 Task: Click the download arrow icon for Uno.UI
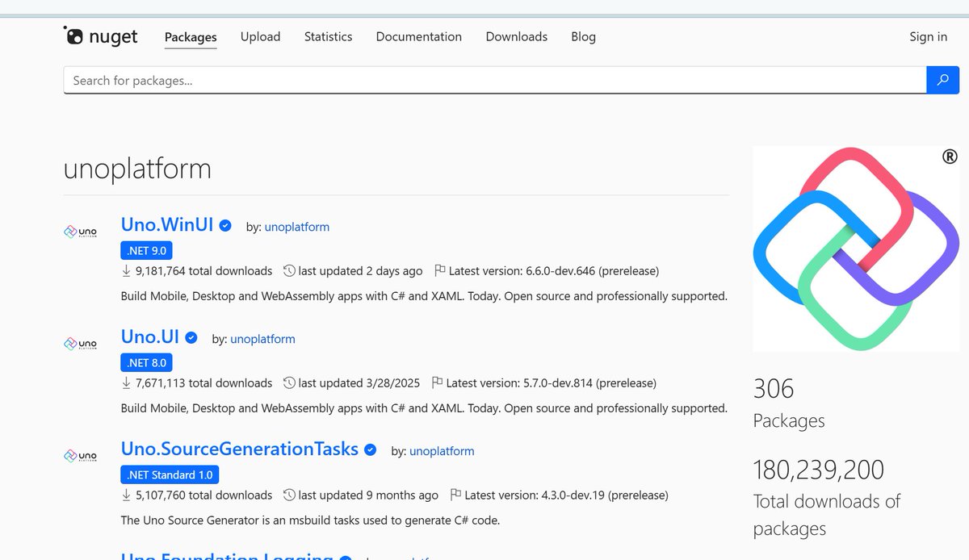(126, 383)
